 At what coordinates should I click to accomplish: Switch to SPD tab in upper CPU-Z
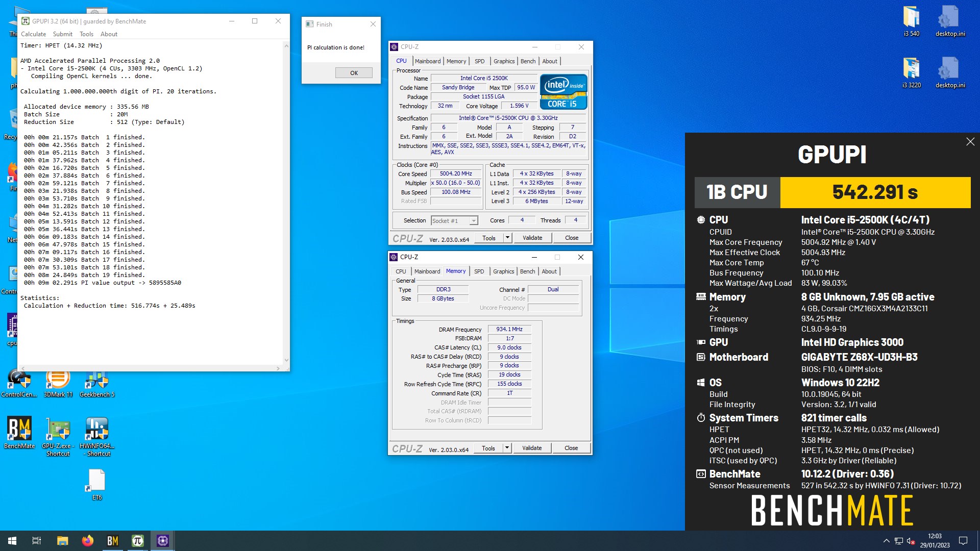pos(480,61)
